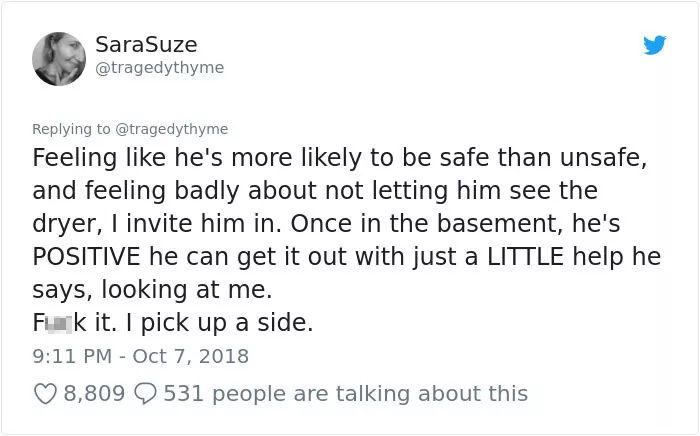This screenshot has height=436, width=700.
Task: Click the sentence "I pick up a side."
Action: click(x=219, y=323)
